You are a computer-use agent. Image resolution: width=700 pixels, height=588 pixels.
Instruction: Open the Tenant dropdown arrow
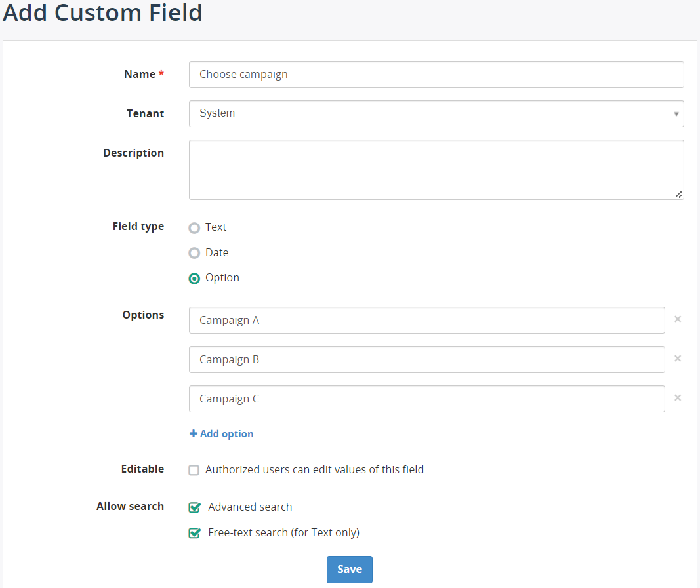coord(676,114)
